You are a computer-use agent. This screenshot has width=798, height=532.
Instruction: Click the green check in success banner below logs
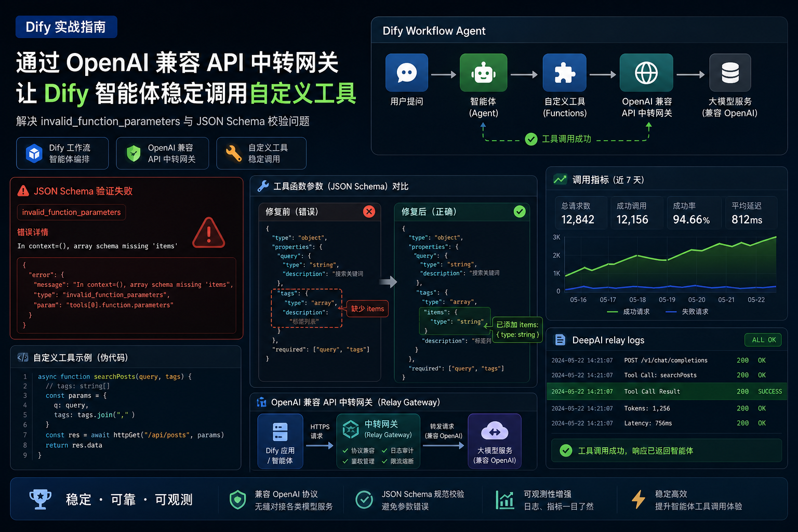[566, 450]
